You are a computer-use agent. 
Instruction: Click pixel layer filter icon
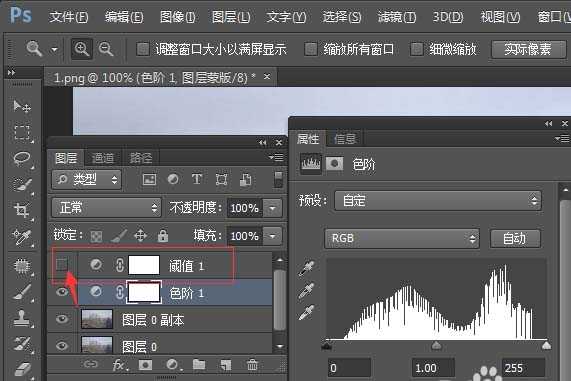click(149, 179)
